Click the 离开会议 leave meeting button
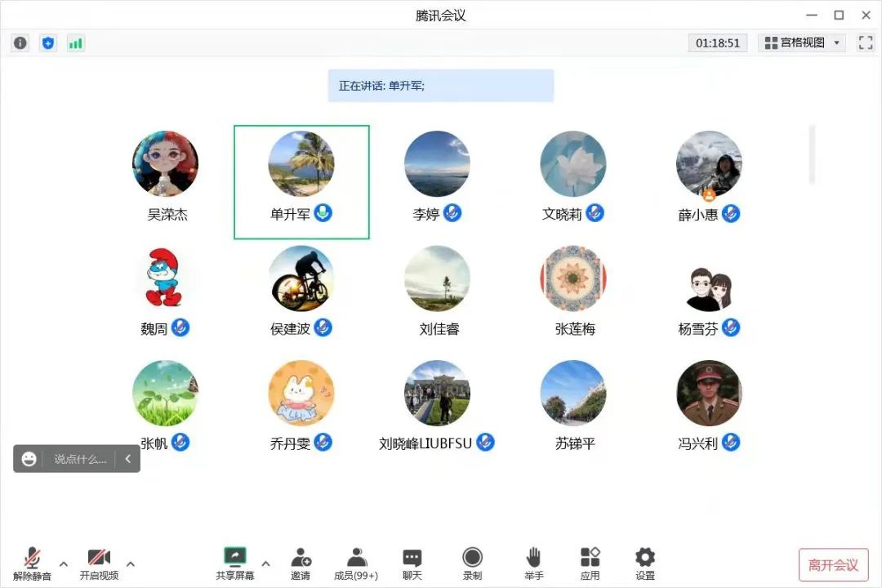Screen dimensions: 882x588 coord(833,565)
